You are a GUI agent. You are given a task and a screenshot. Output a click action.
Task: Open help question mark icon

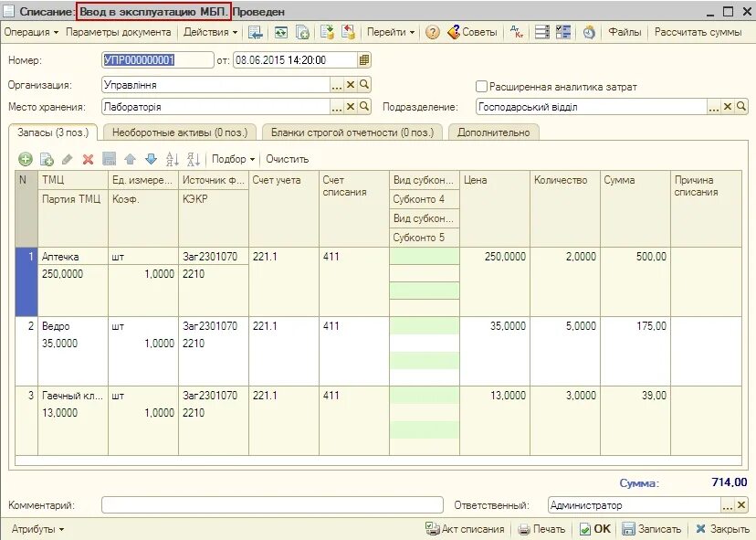click(x=433, y=32)
